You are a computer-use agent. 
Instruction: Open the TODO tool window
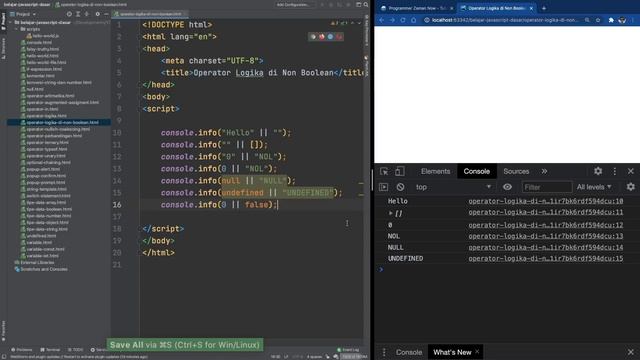click(76, 350)
